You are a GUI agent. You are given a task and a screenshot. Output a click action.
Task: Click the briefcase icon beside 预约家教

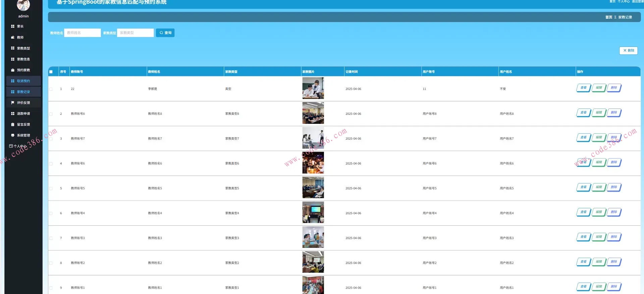click(x=13, y=70)
